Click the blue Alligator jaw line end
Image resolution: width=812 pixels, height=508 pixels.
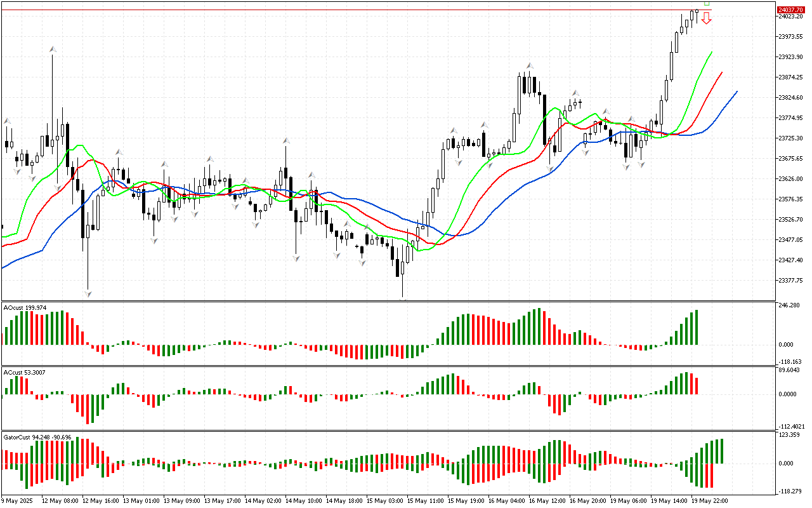point(737,92)
